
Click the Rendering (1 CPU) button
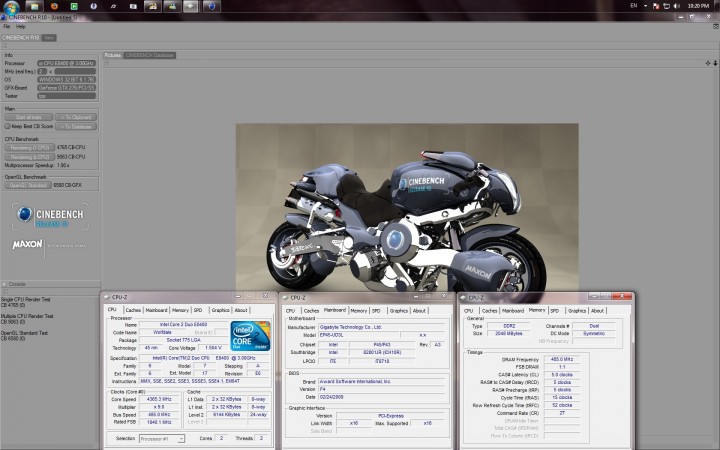coord(29,147)
